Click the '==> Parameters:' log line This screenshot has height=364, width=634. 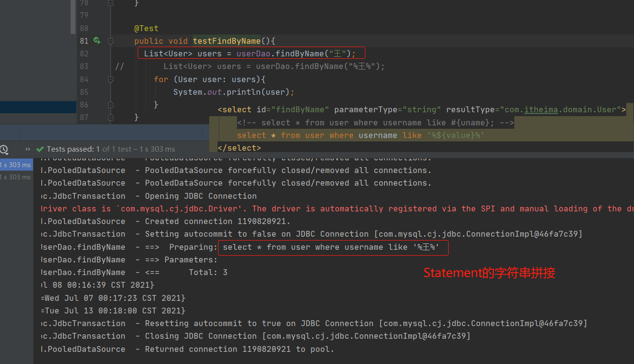pos(129,260)
